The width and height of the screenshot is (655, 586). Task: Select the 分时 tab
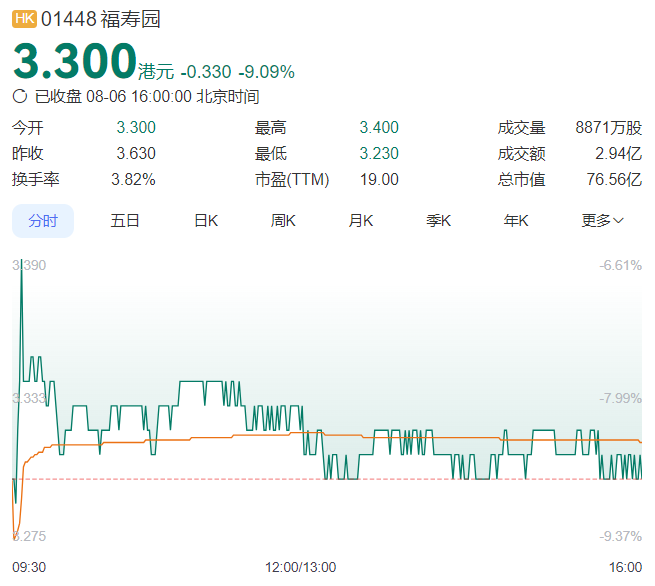click(43, 221)
